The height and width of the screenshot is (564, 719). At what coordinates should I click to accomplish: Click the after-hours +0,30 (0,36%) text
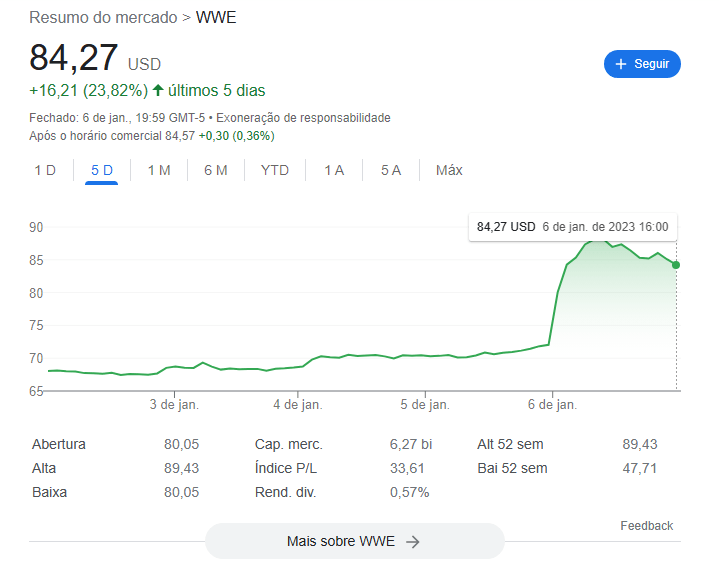[237, 136]
